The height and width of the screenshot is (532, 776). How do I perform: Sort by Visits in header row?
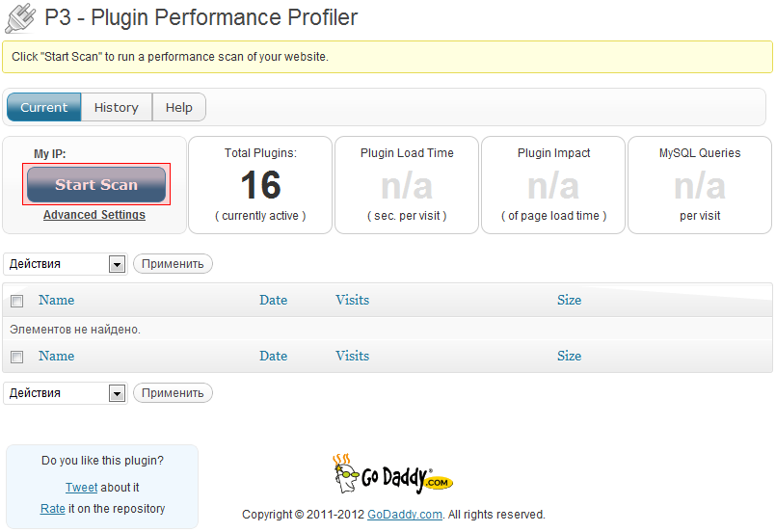click(x=353, y=300)
